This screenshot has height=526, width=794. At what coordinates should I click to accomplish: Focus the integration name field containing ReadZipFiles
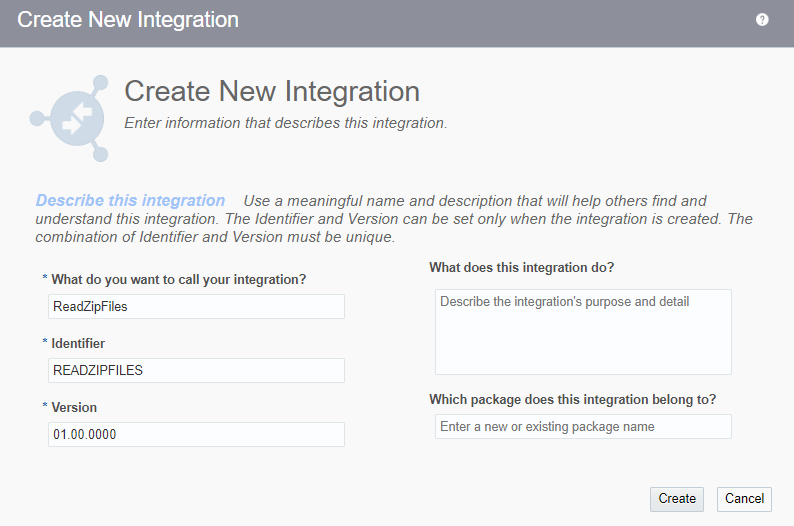pos(196,307)
